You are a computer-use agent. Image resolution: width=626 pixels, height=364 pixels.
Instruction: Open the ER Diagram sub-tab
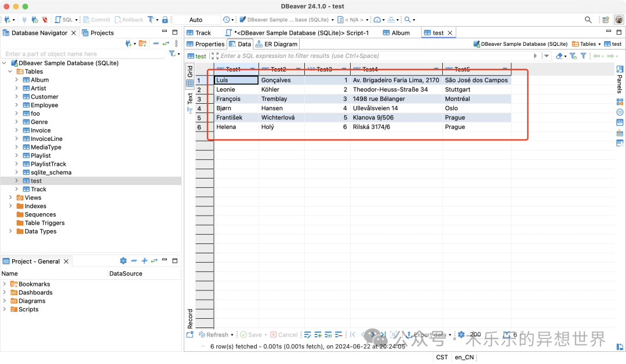[x=276, y=44]
